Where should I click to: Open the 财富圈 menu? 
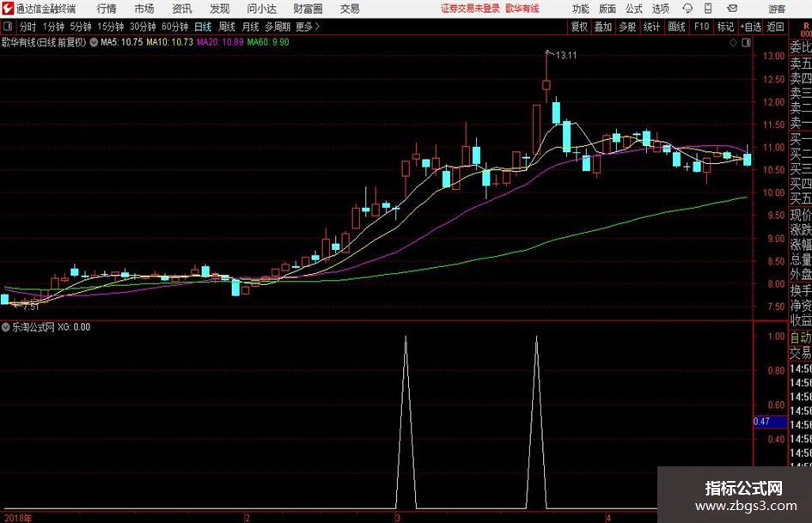[308, 9]
